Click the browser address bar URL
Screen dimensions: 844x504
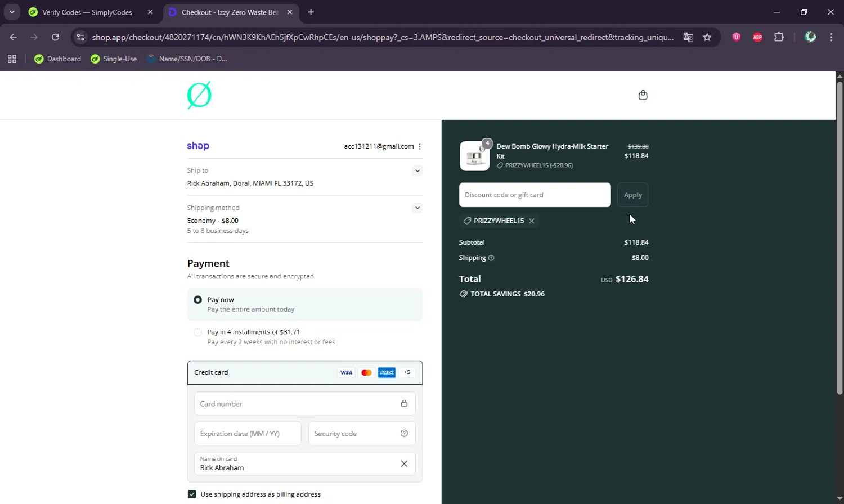383,37
